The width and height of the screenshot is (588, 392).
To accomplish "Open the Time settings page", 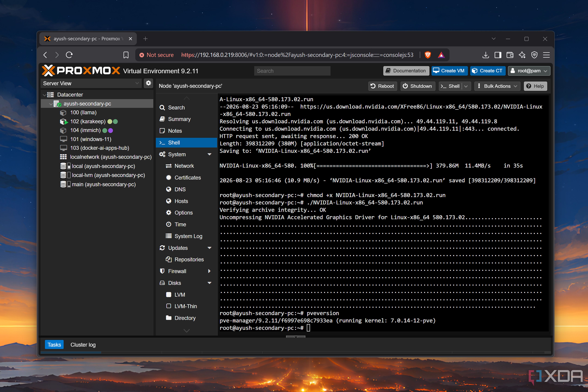I will [x=186, y=224].
